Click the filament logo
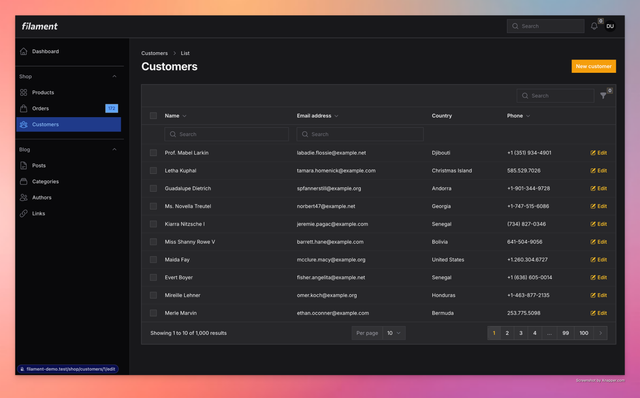This screenshot has height=398, width=640. click(40, 26)
